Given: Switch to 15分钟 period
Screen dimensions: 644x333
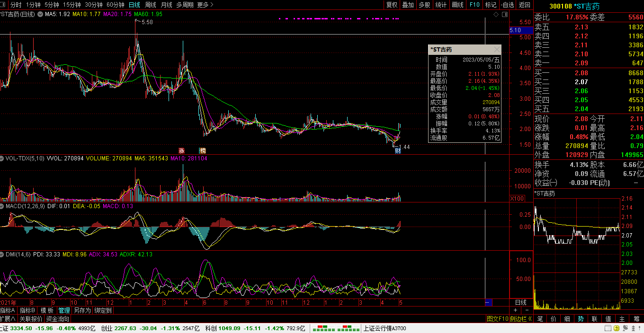Looking at the screenshot, I should pyautogui.click(x=72, y=5).
